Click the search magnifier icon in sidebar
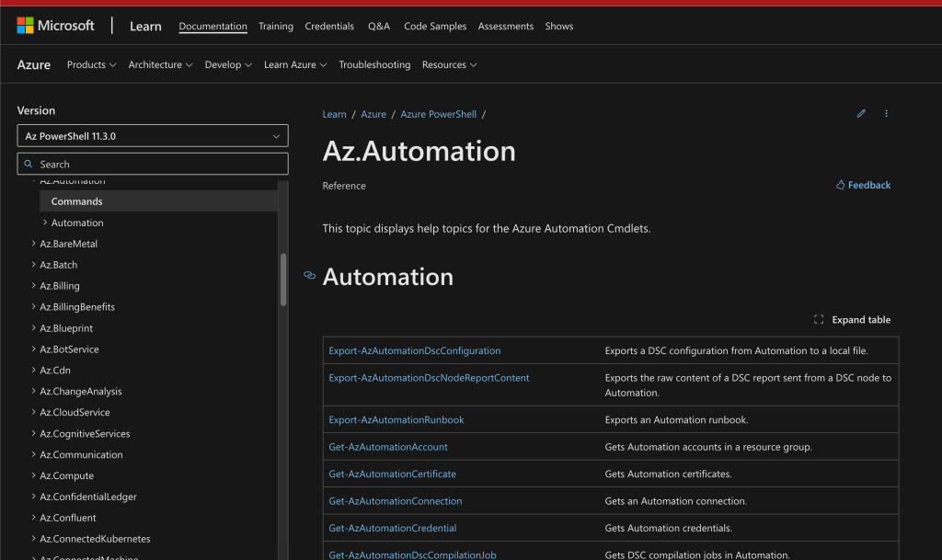The height and width of the screenshot is (560, 942). [29, 164]
